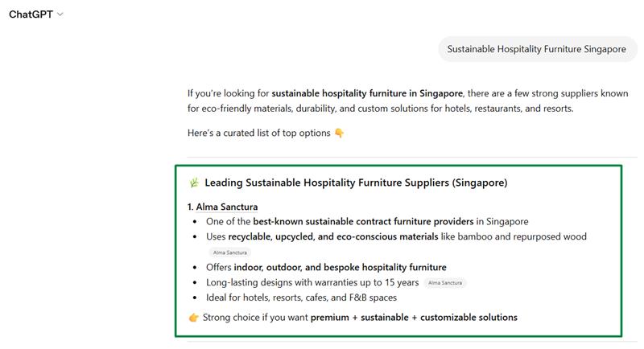Click the "Strong choice if you want" text
The width and height of the screenshot is (644, 349).
click(254, 318)
